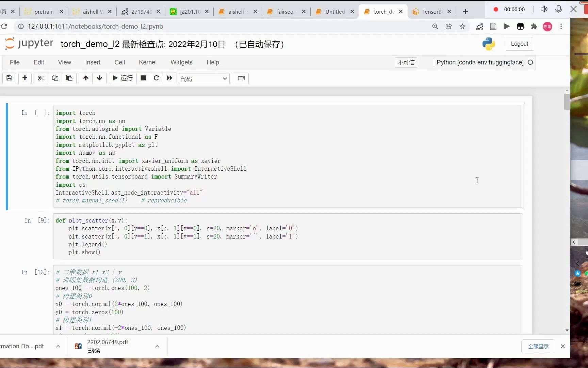Open the Cell menu

(x=120, y=62)
